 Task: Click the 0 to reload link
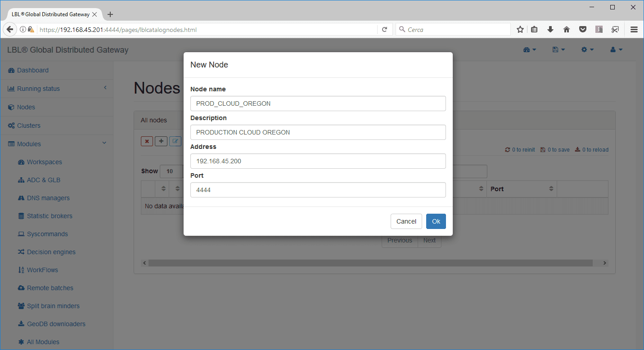click(591, 150)
